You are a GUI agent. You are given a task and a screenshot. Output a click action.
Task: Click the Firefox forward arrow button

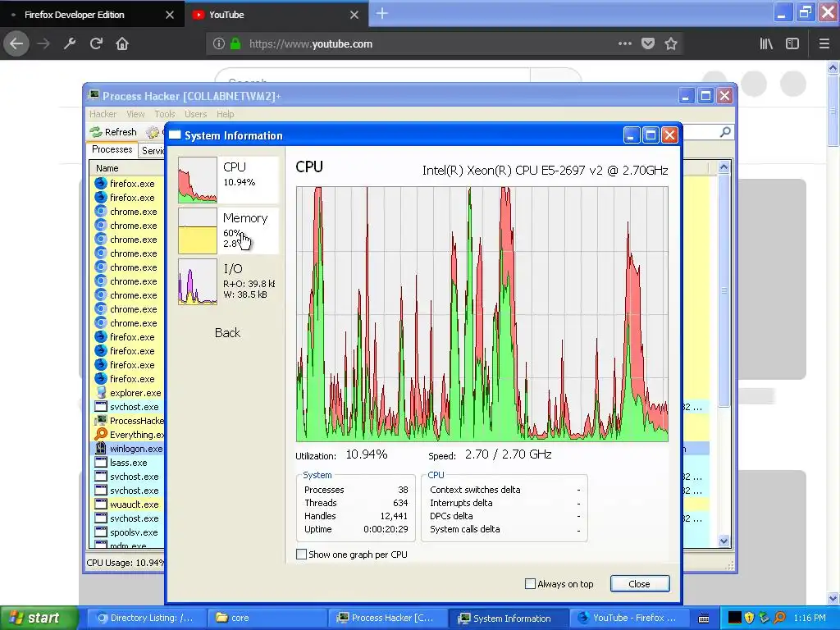point(43,44)
